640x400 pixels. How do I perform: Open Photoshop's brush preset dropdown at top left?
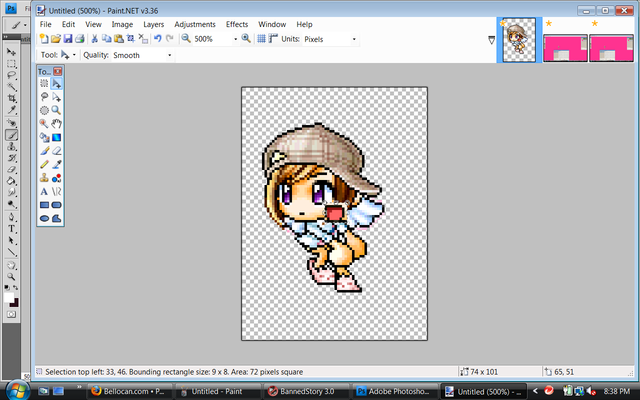[25, 25]
